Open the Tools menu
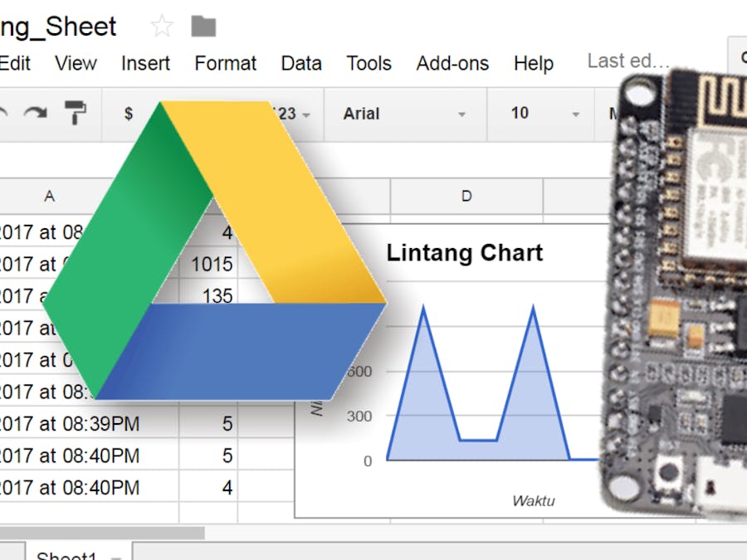Viewport: 747px width, 560px height. pyautogui.click(x=369, y=63)
